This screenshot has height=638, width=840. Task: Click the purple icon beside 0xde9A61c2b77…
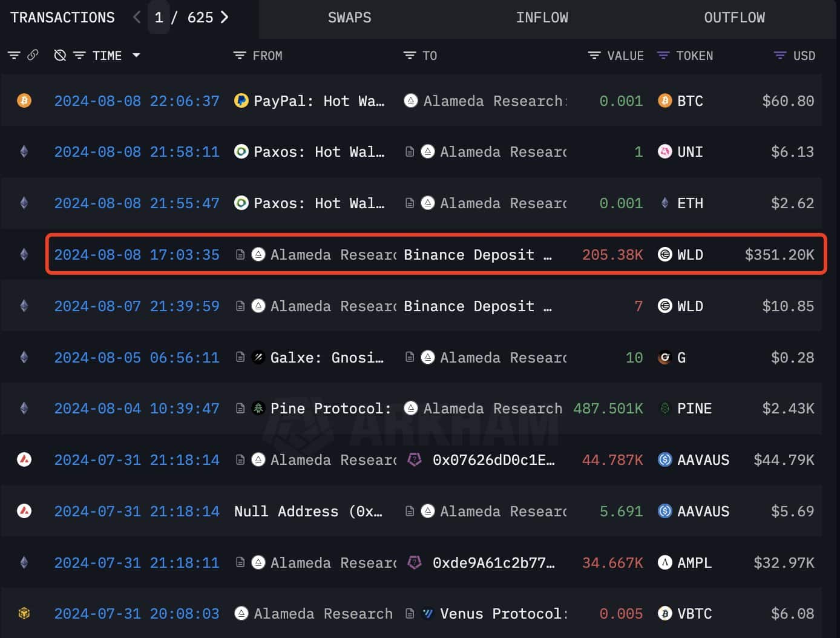click(x=415, y=562)
